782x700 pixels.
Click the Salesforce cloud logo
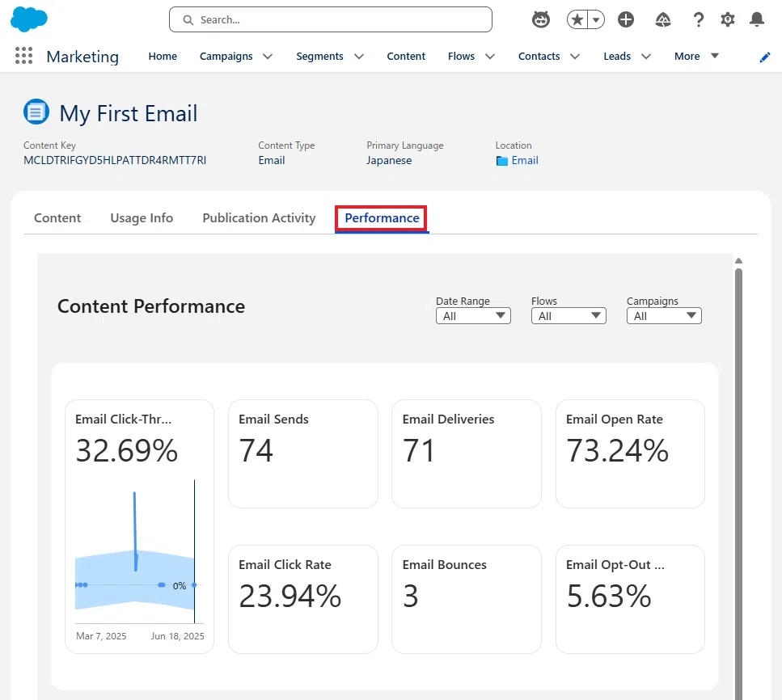pyautogui.click(x=29, y=19)
